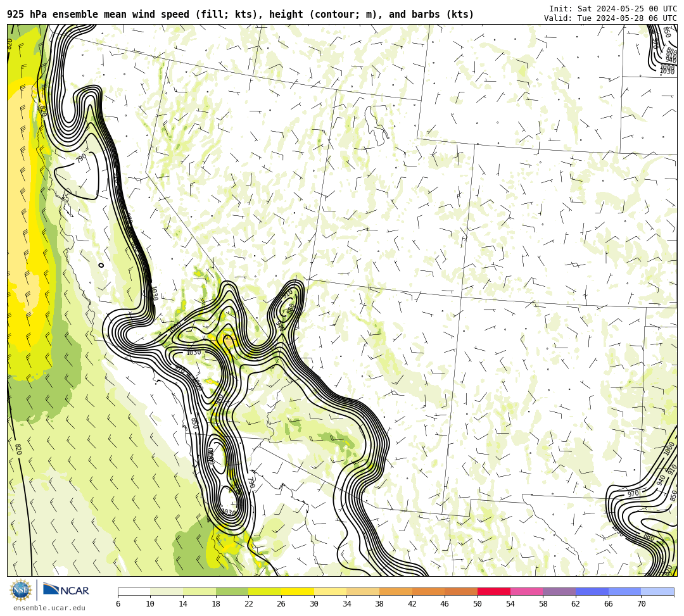Pick the orange 38–42 kts colorbar swatch
Viewport: 684px width, 616px height.
click(x=396, y=591)
